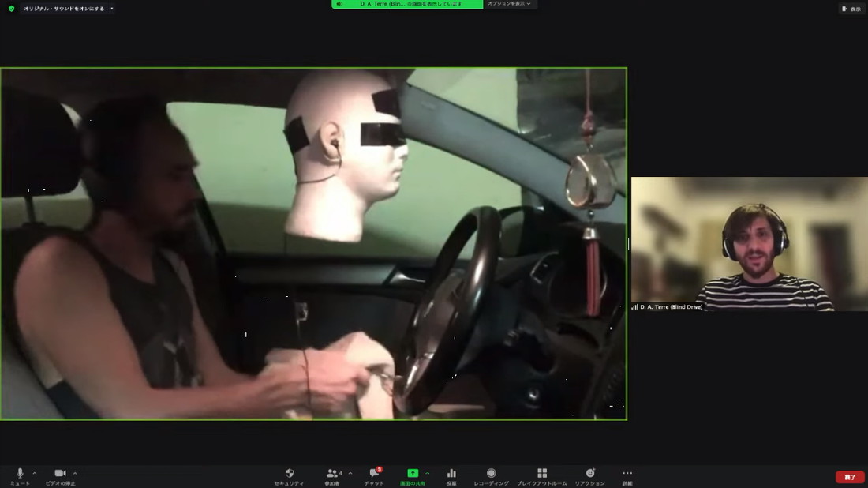Open audio options arrow beside mute
This screenshot has height=488, width=868.
tap(35, 473)
